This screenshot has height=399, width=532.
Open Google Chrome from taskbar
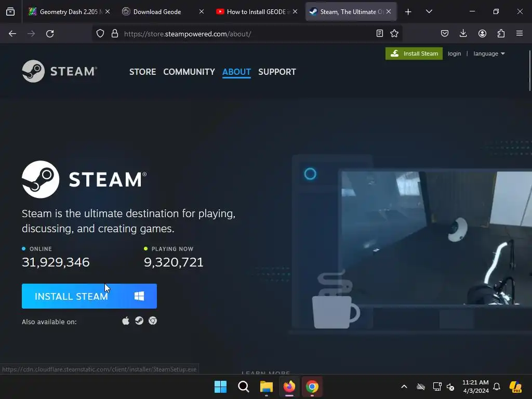(x=312, y=387)
